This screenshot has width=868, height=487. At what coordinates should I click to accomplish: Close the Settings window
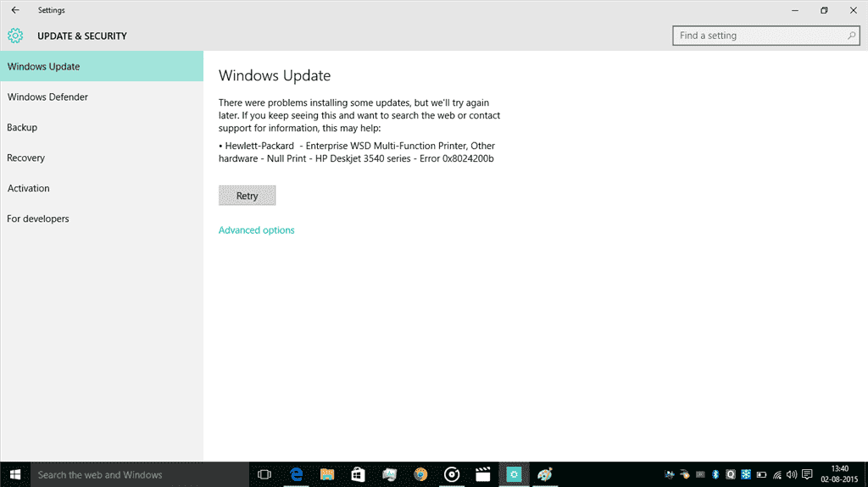tap(853, 10)
